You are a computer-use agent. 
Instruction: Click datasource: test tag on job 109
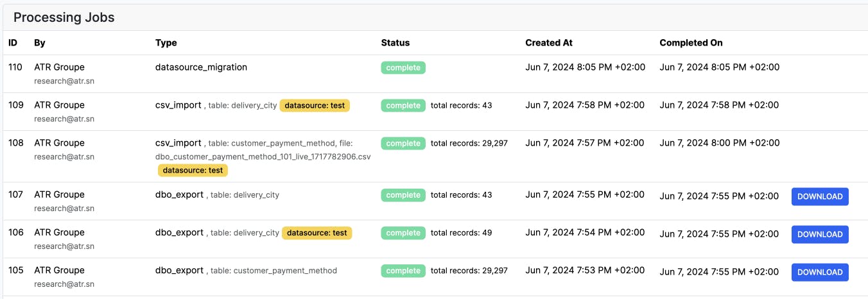315,105
